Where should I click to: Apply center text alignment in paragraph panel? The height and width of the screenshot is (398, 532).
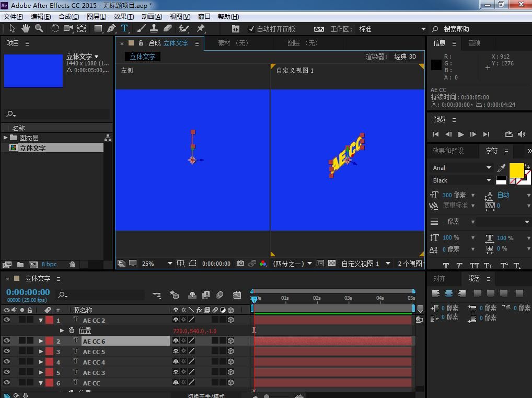(x=449, y=293)
